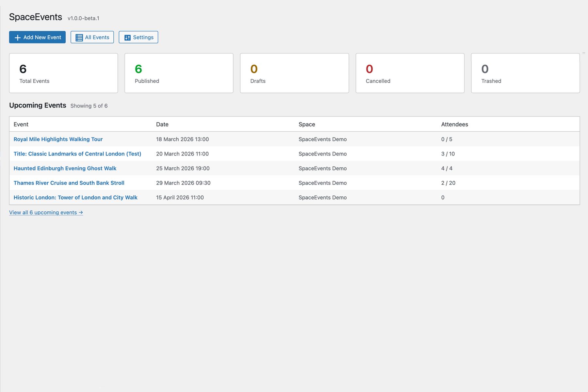The width and height of the screenshot is (588, 392).
Task: Follow the View all 6 upcoming events link
Action: point(46,213)
